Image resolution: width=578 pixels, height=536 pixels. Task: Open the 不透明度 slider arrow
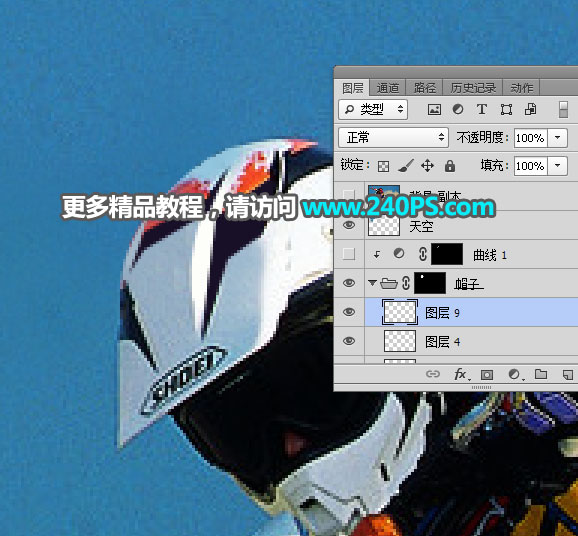click(558, 138)
